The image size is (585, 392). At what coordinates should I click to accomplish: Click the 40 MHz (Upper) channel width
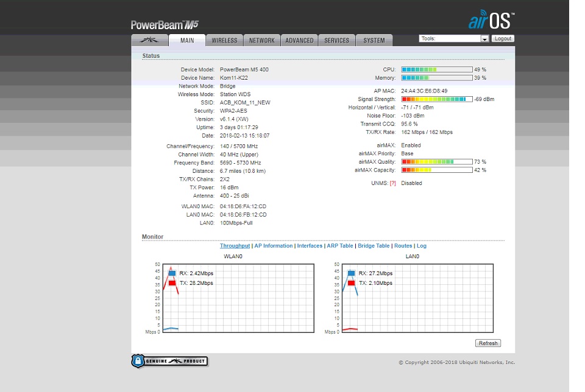[x=239, y=155]
